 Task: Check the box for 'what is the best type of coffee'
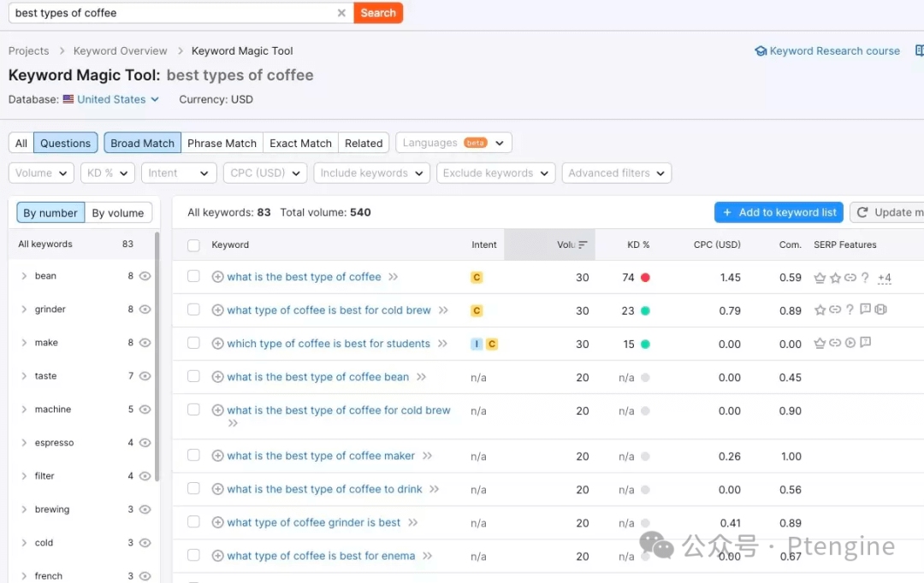tap(193, 276)
